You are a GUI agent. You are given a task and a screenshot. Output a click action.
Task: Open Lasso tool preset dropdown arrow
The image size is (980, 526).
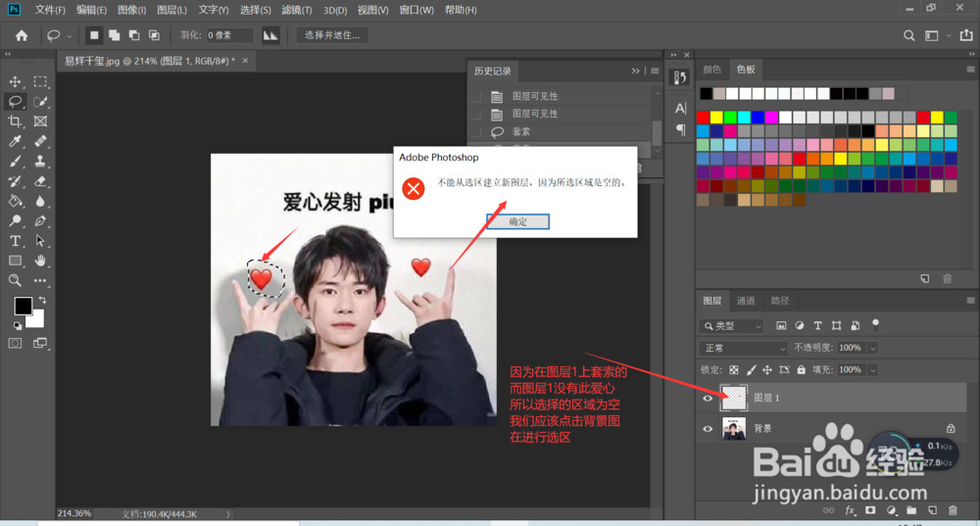(70, 36)
